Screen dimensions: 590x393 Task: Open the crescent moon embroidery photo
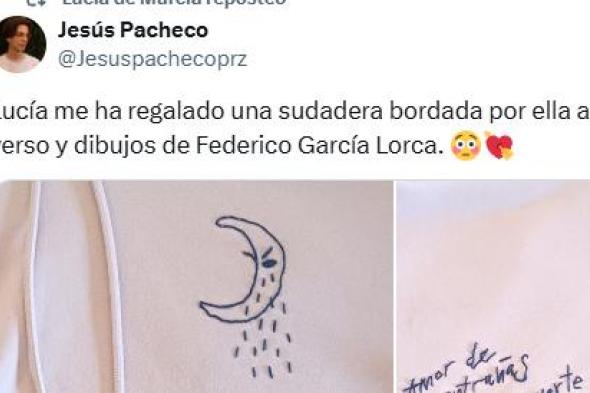coord(196,287)
